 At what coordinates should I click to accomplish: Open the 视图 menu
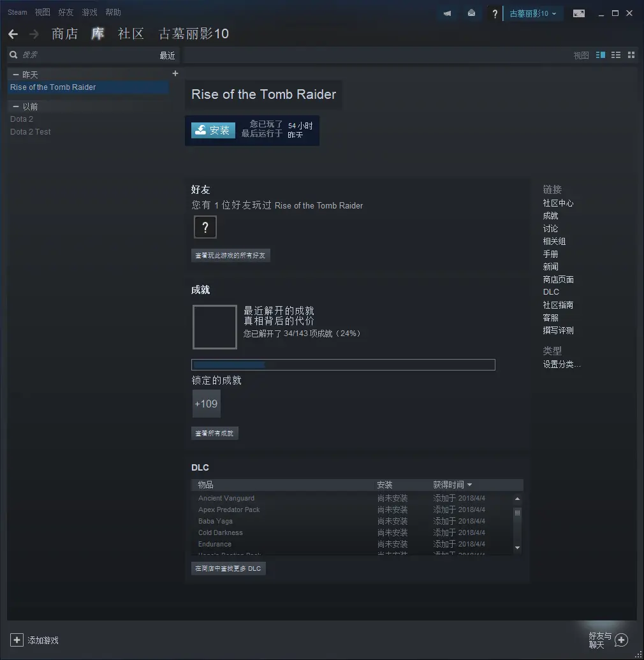(42, 12)
